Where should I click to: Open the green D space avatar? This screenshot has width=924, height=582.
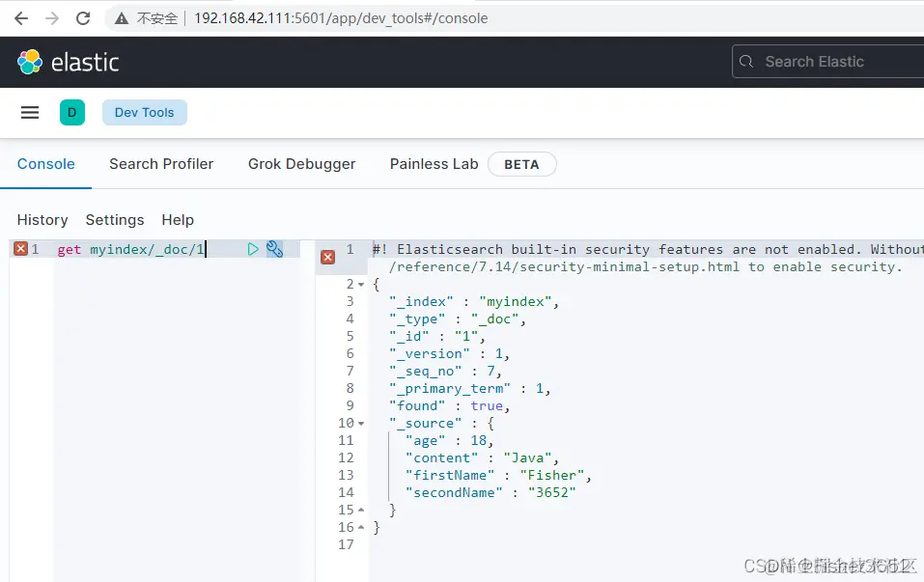pyautogui.click(x=71, y=113)
